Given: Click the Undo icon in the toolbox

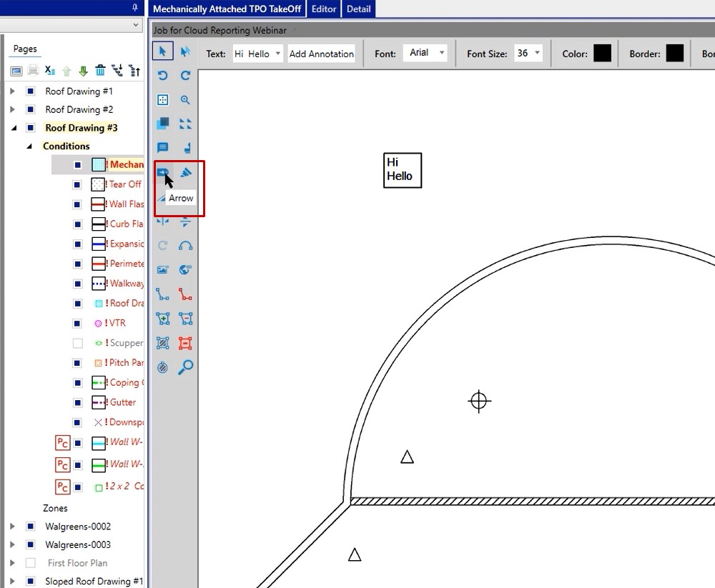Looking at the screenshot, I should click(162, 75).
